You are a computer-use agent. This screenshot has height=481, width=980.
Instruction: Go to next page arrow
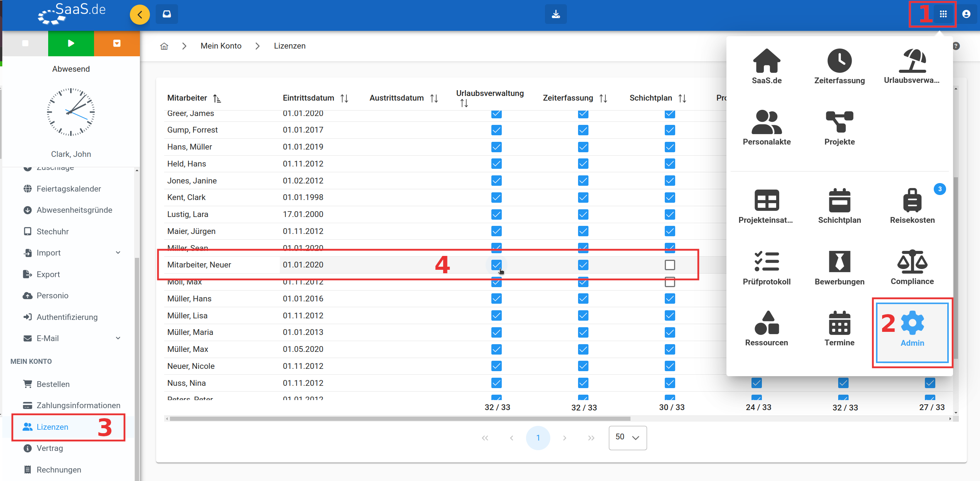point(564,438)
